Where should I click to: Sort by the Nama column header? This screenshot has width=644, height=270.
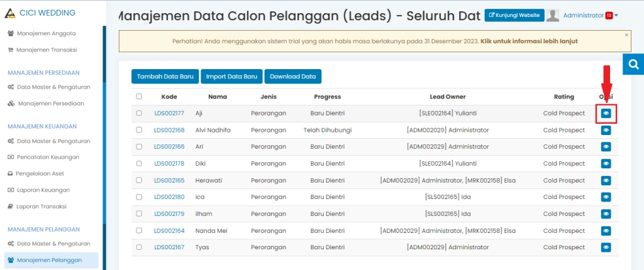pyautogui.click(x=218, y=97)
